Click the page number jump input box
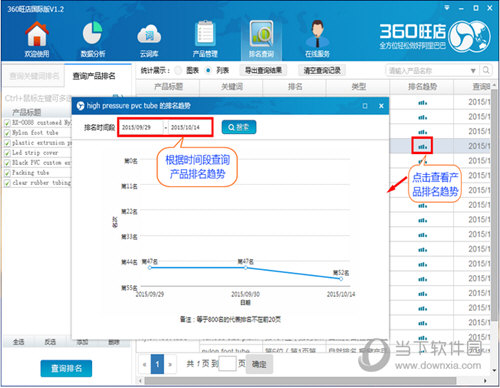Screen dimensions: 500x388 coord(227,364)
